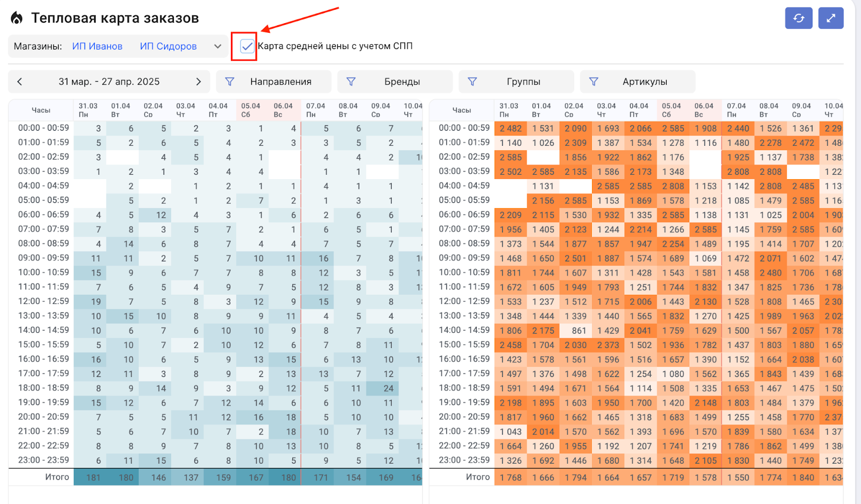Click filter funnel icon beside Направления
Viewport: 861px width, 504px height.
(229, 82)
